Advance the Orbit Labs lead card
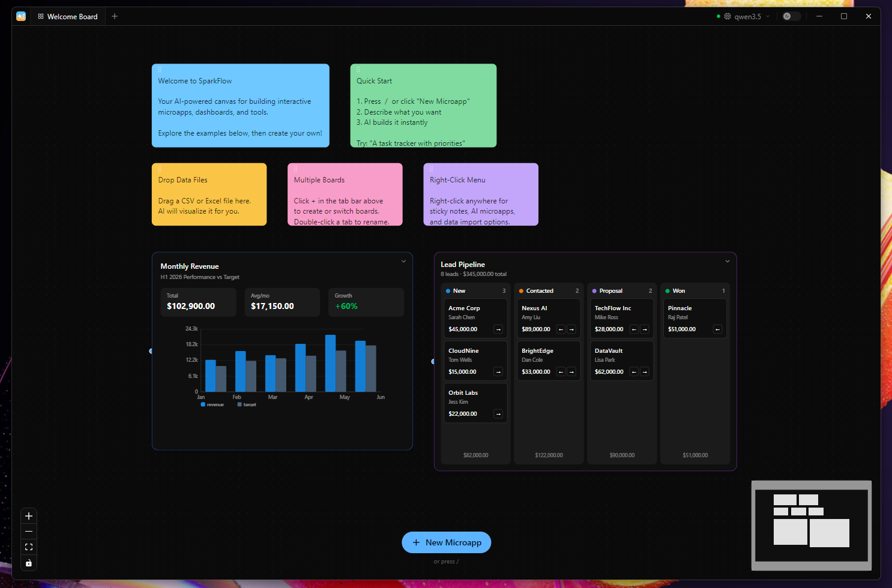This screenshot has height=588, width=892. 498,413
